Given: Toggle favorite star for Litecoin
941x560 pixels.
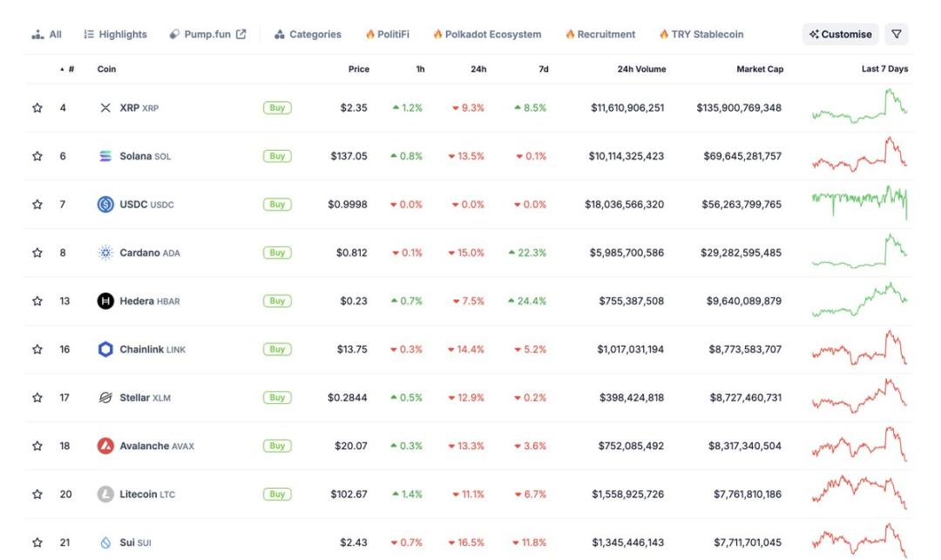Looking at the screenshot, I should coord(37,495).
